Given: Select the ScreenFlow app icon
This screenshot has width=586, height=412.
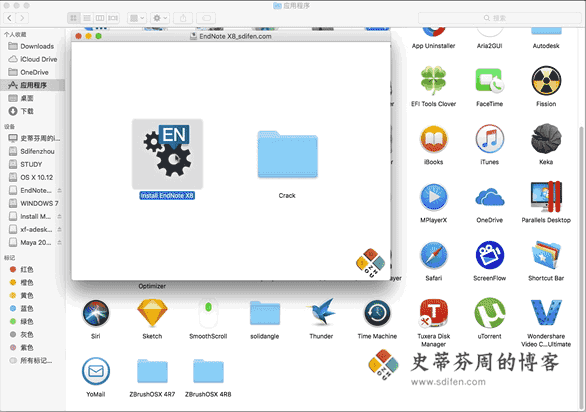Looking at the screenshot, I should pyautogui.click(x=490, y=255).
